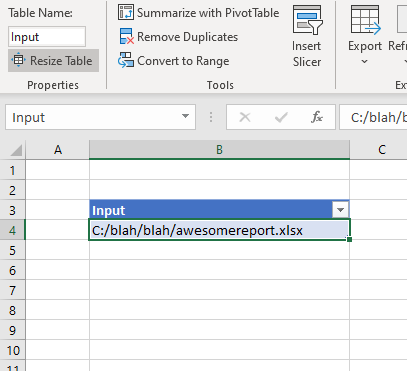Cancel formula entry with X icon
The image size is (407, 371).
(x=245, y=117)
